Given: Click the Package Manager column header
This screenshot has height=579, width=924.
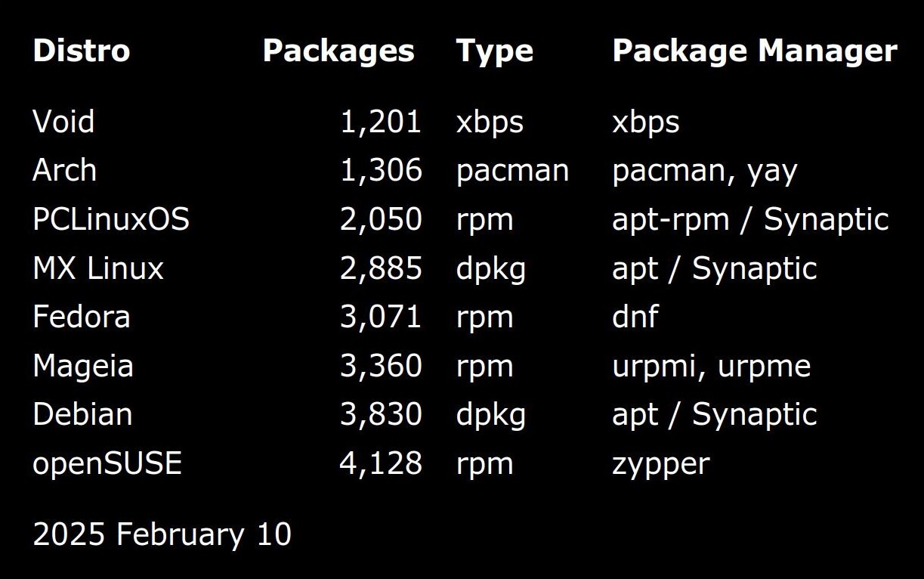Looking at the screenshot, I should pos(755,52).
